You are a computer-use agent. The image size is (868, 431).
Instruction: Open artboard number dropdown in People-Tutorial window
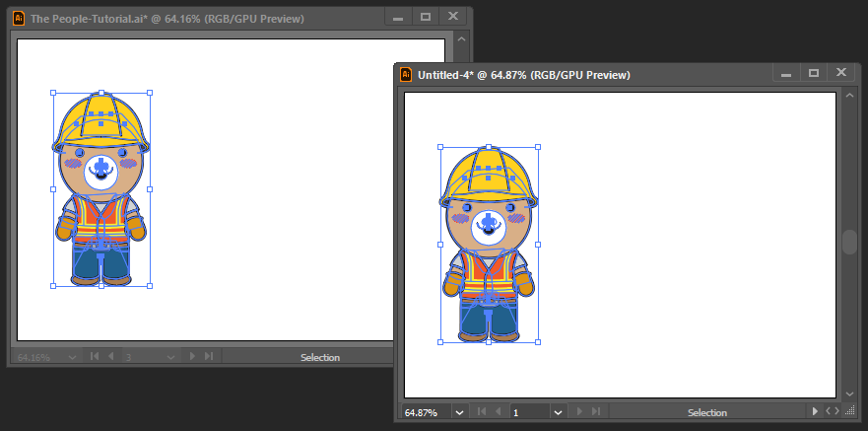[x=171, y=356]
